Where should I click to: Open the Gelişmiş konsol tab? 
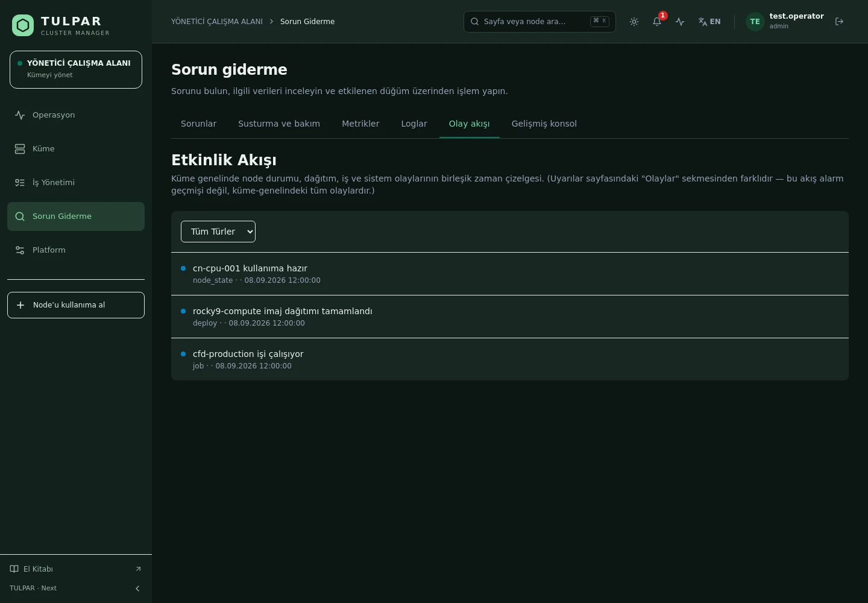[544, 124]
